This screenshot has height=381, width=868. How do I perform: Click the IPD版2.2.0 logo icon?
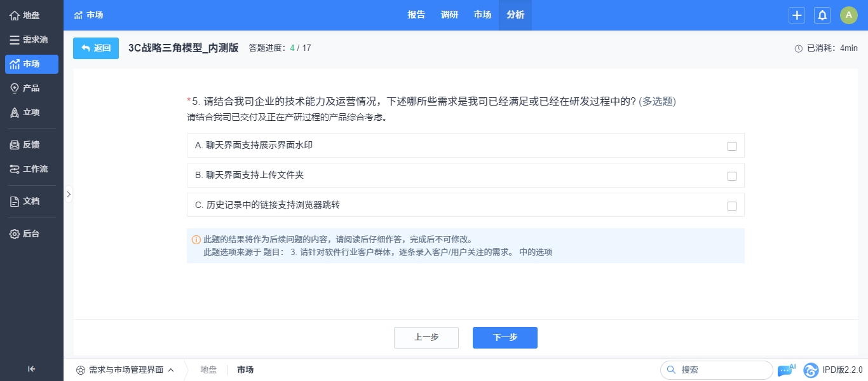(x=811, y=370)
